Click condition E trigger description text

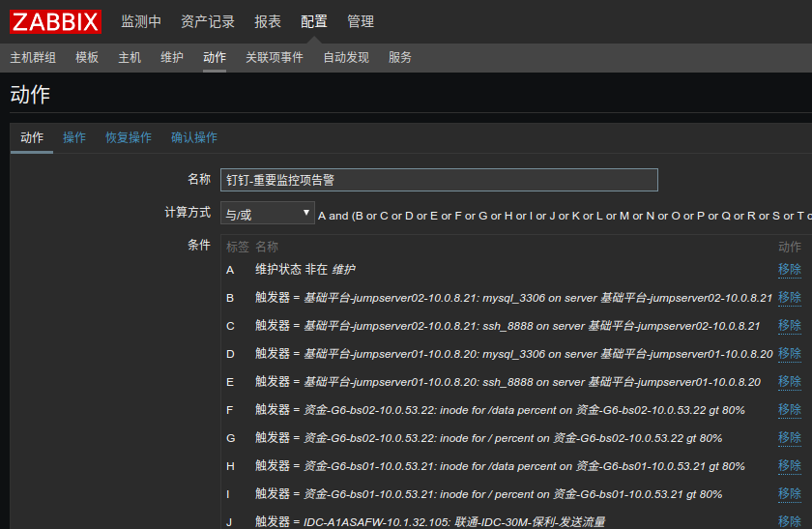(507, 382)
